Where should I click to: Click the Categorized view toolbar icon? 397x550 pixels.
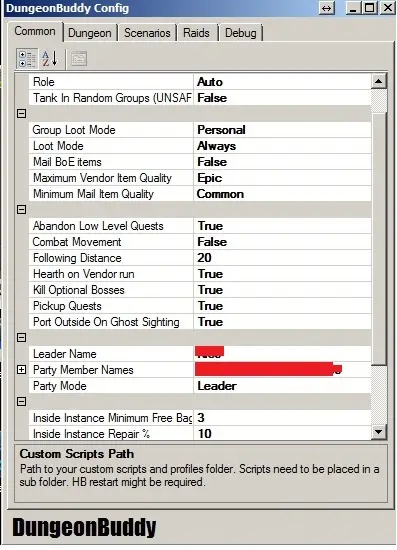27,59
